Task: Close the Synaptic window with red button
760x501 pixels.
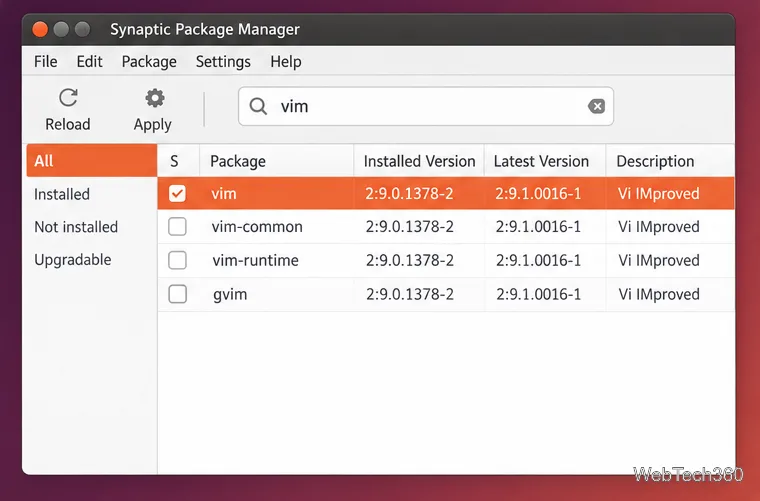Action: (40, 30)
